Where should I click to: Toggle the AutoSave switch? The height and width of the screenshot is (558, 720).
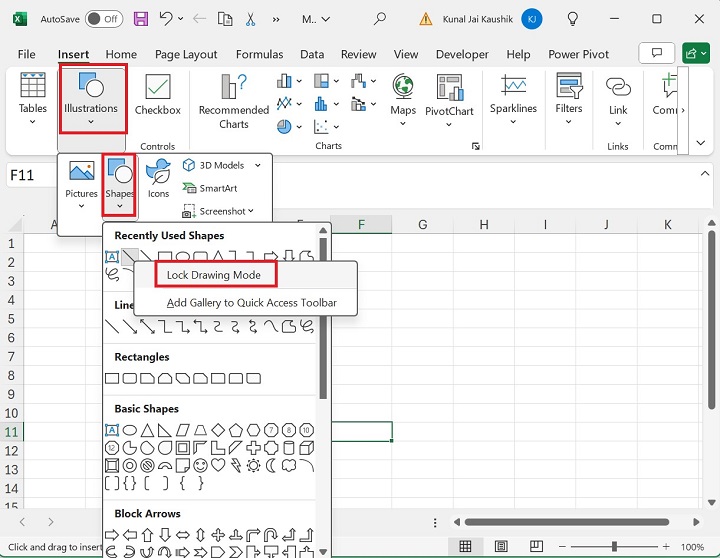[x=104, y=19]
